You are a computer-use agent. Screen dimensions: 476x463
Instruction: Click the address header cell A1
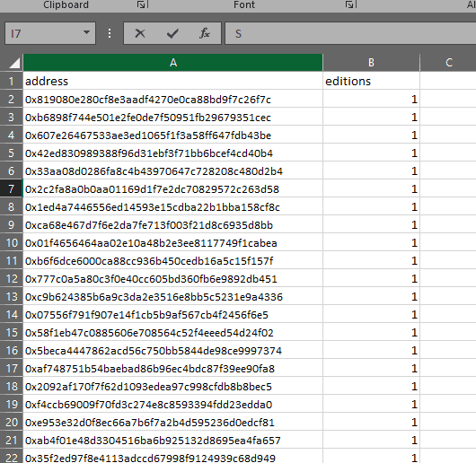(173, 81)
